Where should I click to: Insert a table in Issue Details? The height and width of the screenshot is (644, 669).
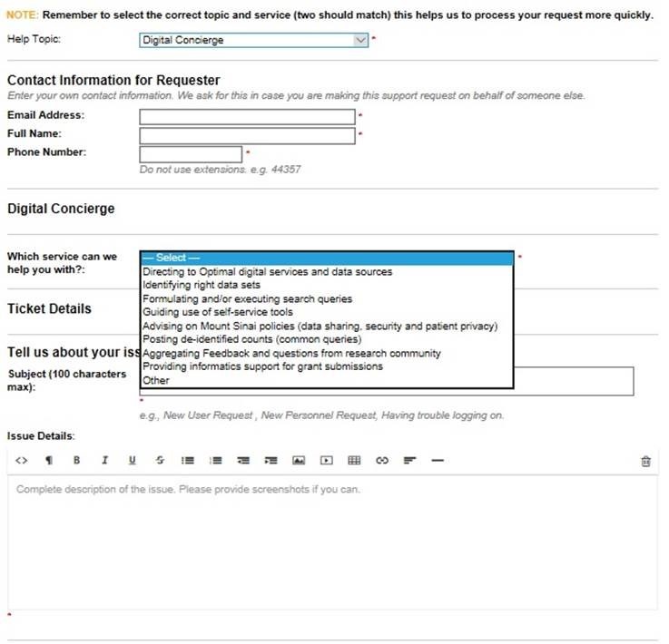[354, 461]
